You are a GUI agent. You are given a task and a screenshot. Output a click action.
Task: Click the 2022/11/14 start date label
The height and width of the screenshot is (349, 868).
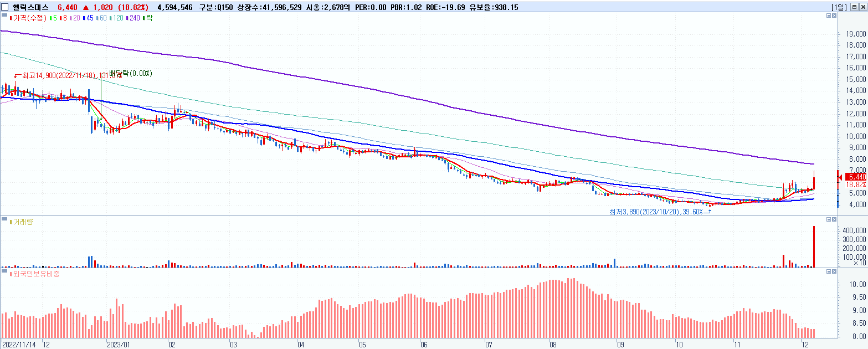(x=19, y=344)
